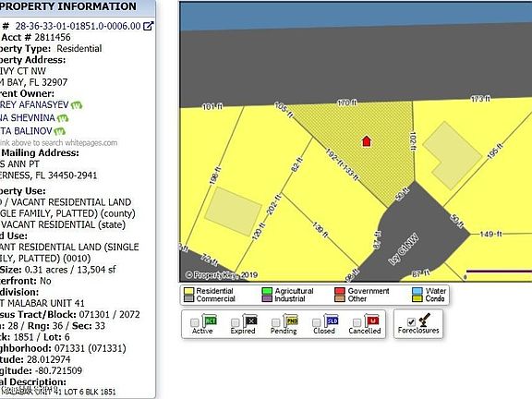Click the black Expired listing flag icon

(x=250, y=320)
